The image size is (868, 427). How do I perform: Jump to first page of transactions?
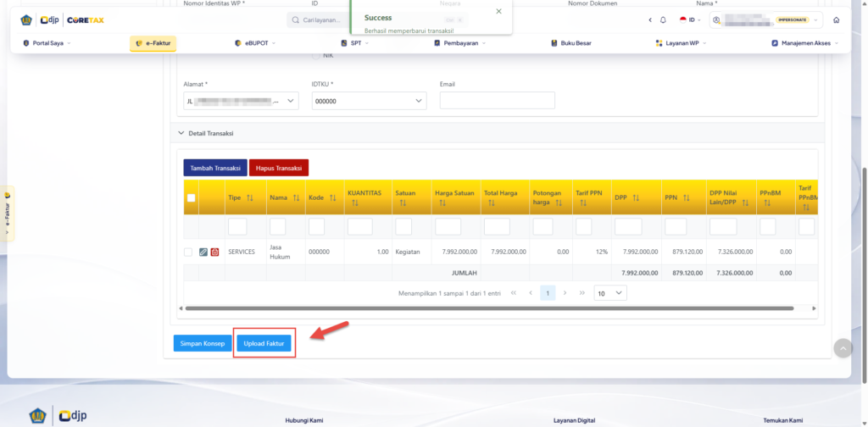(514, 293)
